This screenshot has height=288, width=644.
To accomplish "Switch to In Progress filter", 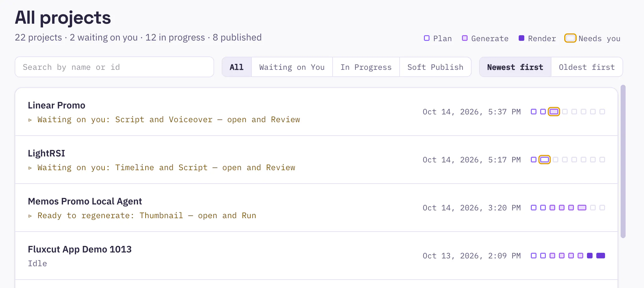I will [x=366, y=67].
